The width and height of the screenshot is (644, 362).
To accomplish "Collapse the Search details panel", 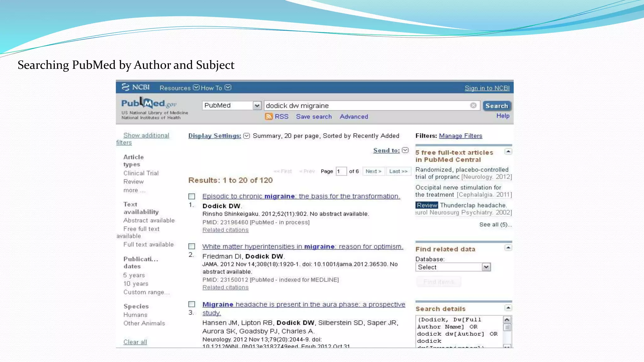I will tap(508, 308).
